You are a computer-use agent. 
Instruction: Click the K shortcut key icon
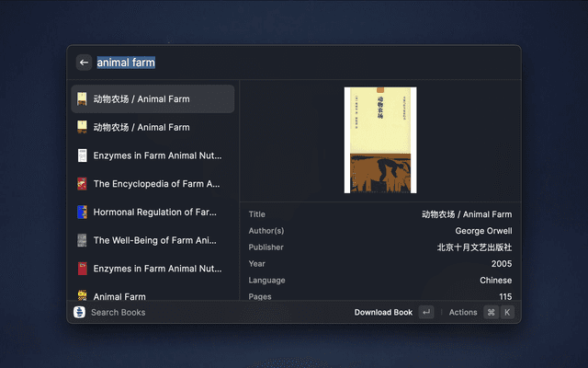[x=507, y=312]
